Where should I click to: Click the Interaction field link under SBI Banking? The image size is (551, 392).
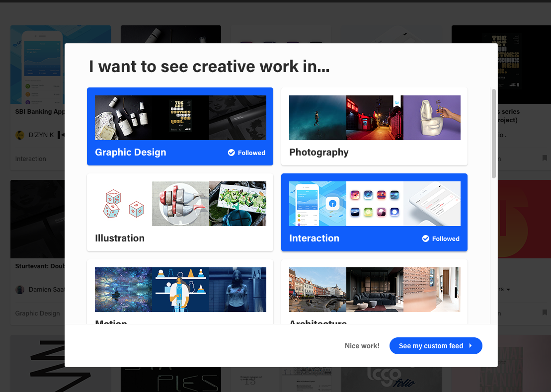[x=31, y=159]
